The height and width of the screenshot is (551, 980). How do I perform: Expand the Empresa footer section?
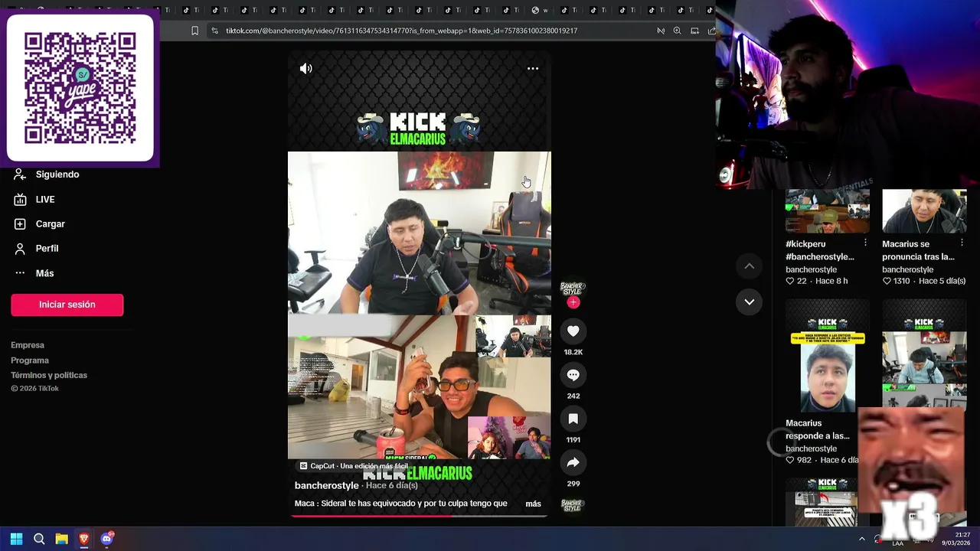[x=28, y=345]
